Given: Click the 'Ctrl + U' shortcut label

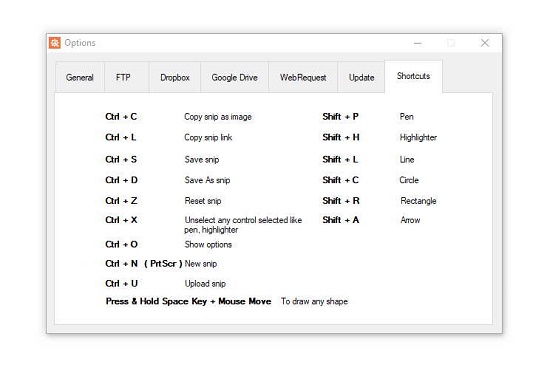Looking at the screenshot, I should click(x=121, y=284).
